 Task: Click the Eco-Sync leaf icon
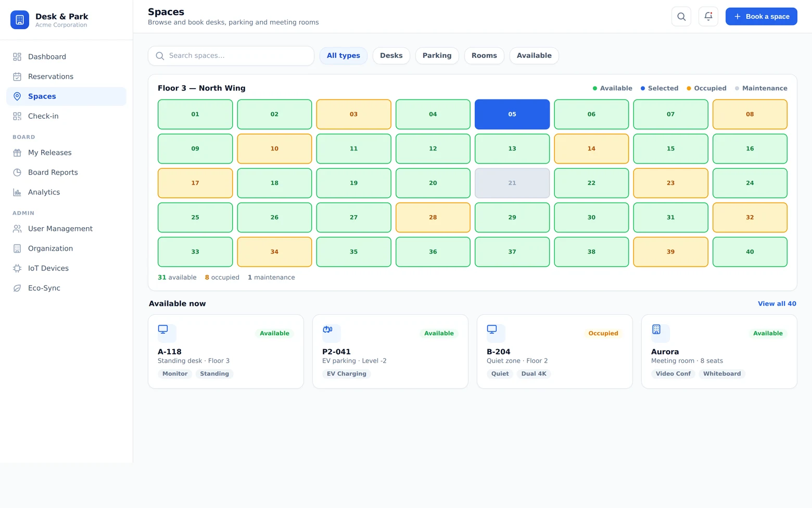[17, 288]
